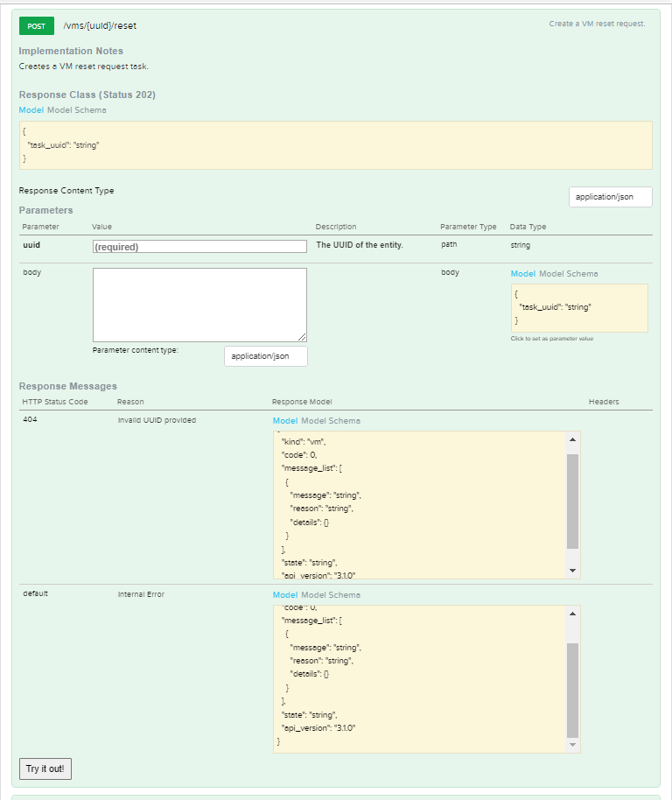Click inside the body parameter text area
This screenshot has width=672, height=800.
199,305
